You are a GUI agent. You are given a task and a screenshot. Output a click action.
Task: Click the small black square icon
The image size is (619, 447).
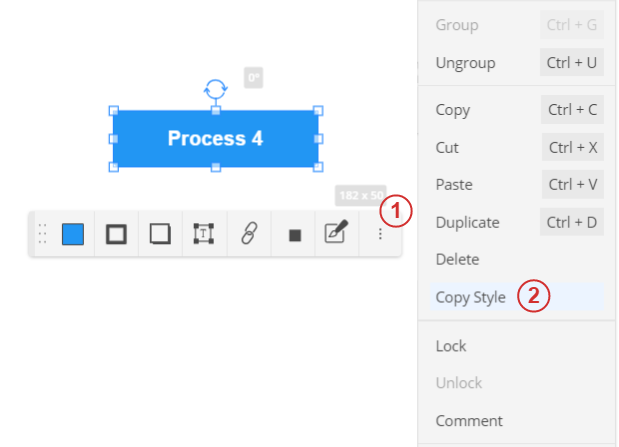[295, 235]
